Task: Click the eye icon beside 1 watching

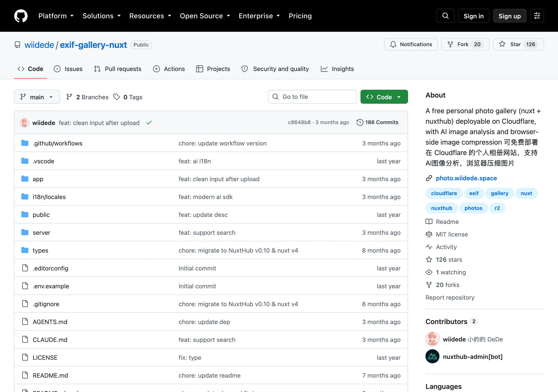Action: (x=429, y=272)
